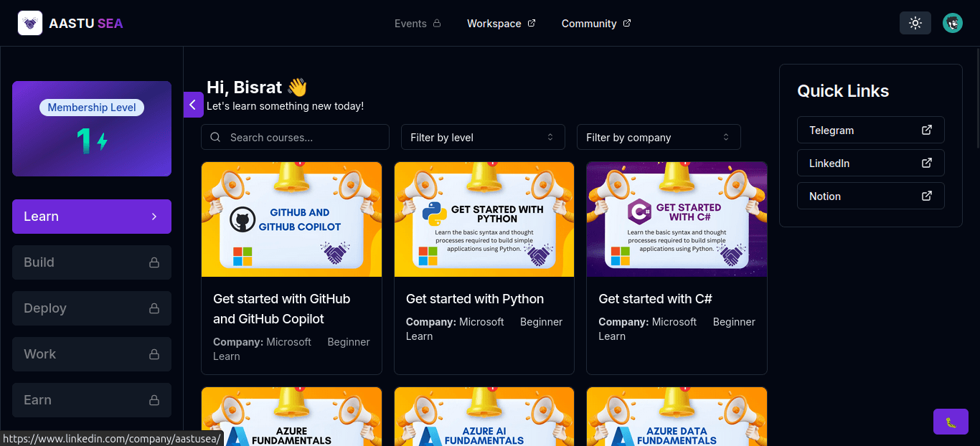Viewport: 980px width, 446px height.
Task: Click the lock icon on Deploy
Action: coord(154,308)
